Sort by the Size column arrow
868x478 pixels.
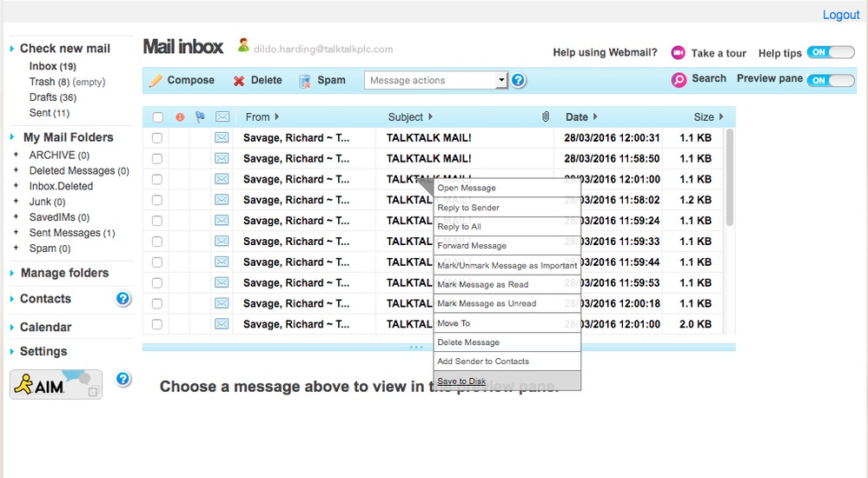pyautogui.click(x=721, y=116)
